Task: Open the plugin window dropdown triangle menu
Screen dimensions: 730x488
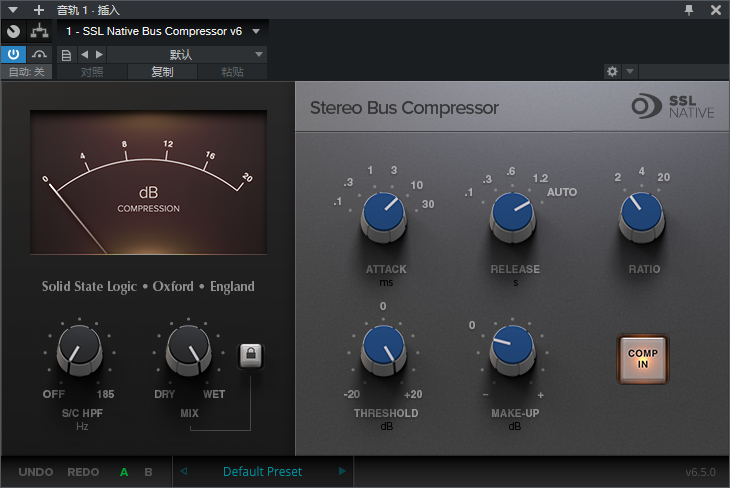Action: coord(13,9)
